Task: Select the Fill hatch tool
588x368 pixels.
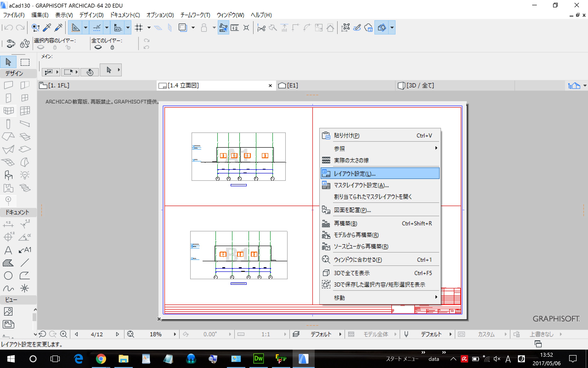Action: click(8, 263)
